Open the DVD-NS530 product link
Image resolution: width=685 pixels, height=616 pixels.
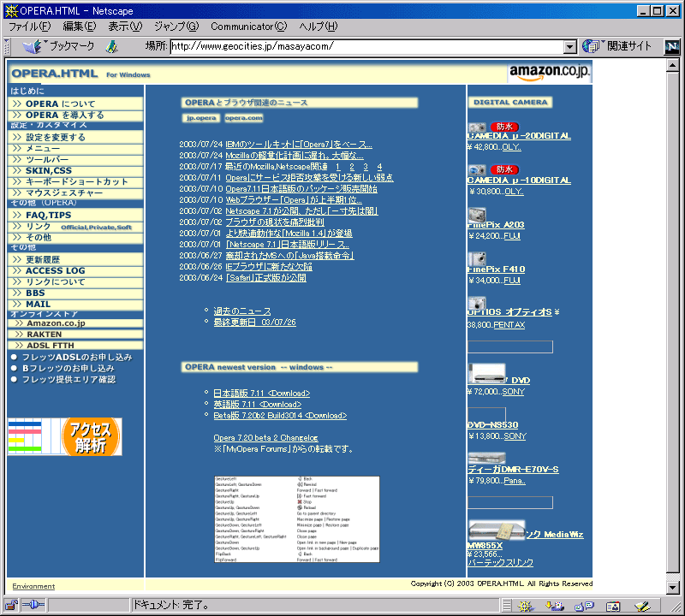493,424
